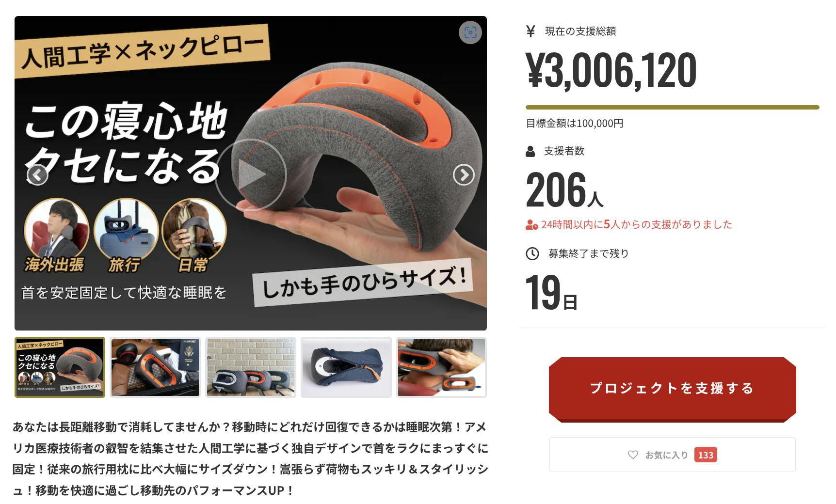Select the three pillows brick wall thumbnail
This screenshot has width=836, height=504.
point(251,367)
